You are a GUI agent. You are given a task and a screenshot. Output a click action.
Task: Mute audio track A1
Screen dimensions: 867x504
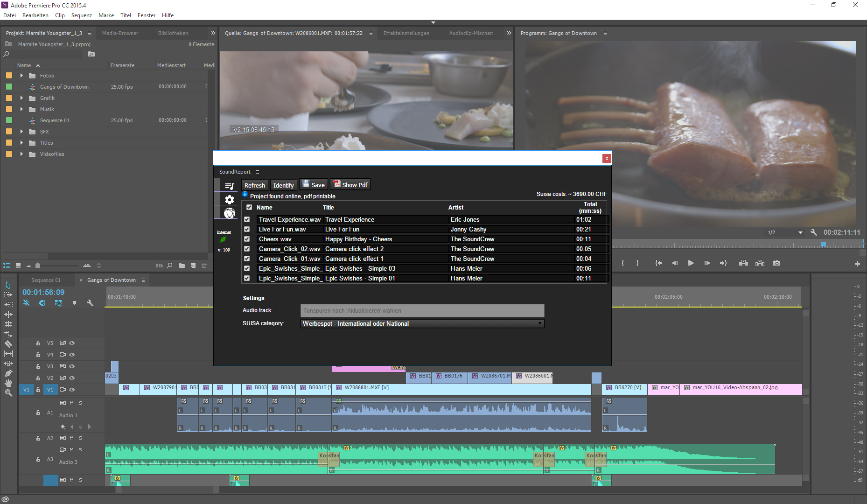pyautogui.click(x=71, y=403)
